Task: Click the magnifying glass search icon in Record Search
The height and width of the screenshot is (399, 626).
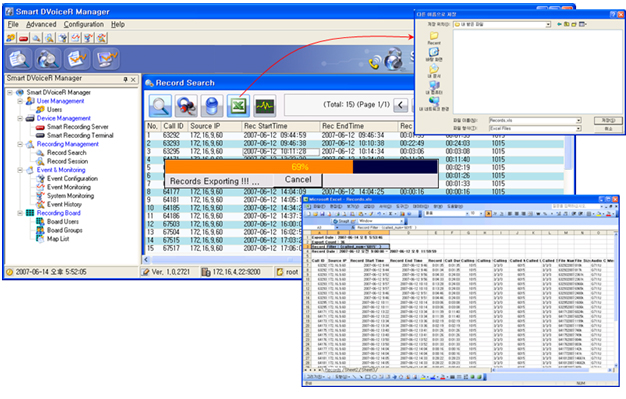Action: [160, 106]
